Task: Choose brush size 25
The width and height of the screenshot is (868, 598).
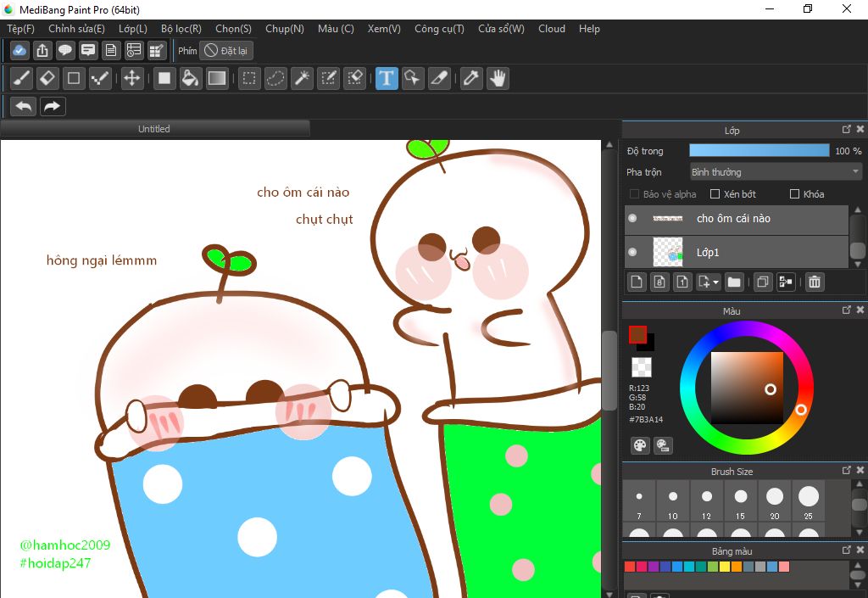Action: (808, 501)
